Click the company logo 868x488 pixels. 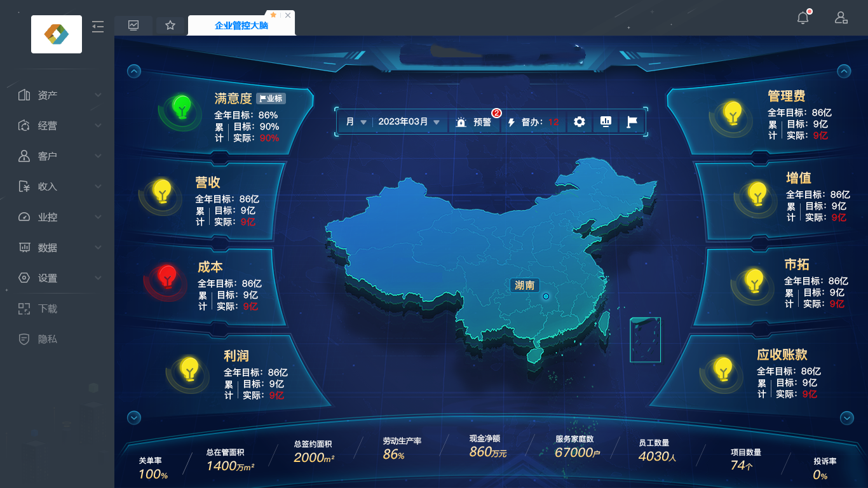pyautogui.click(x=57, y=34)
